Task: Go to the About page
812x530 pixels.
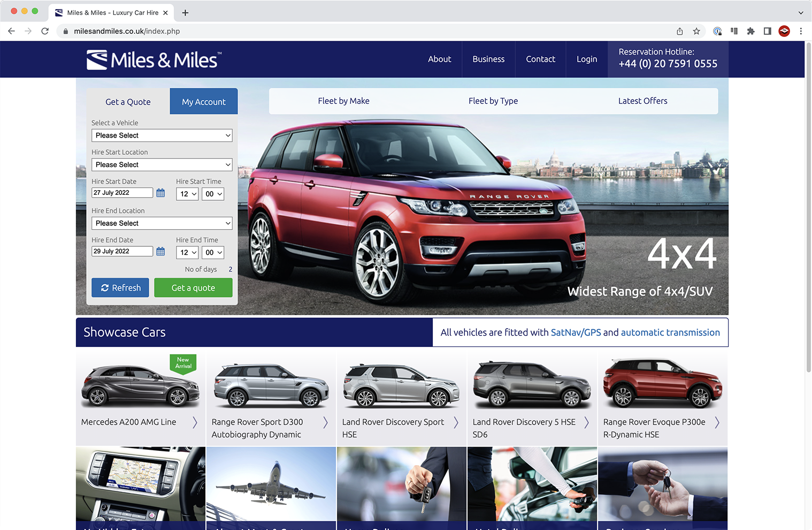Action: [440, 59]
